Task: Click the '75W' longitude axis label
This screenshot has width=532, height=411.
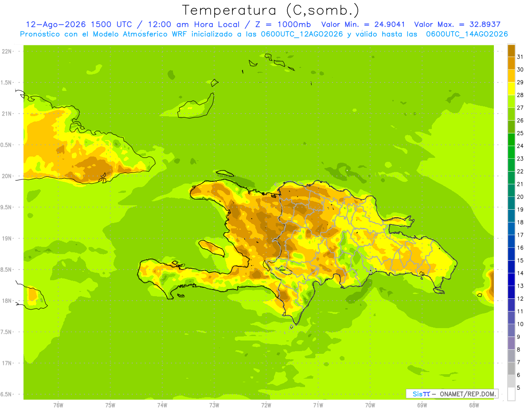Action: pos(110,405)
